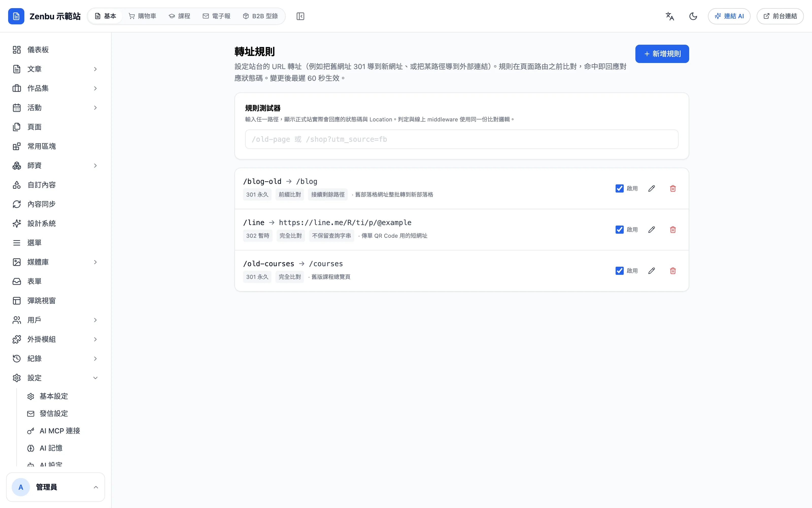Disable the /line rule checkbox
The image size is (812, 508).
[619, 229]
